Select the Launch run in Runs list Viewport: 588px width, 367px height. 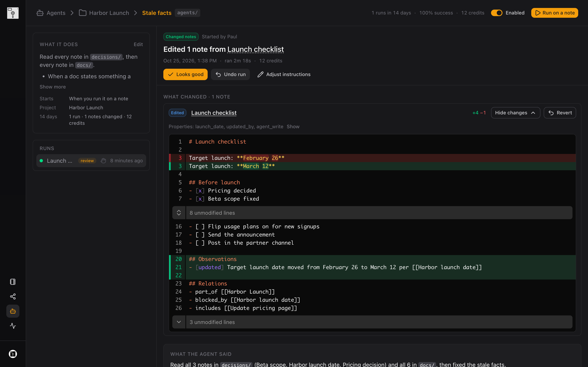coord(91,161)
